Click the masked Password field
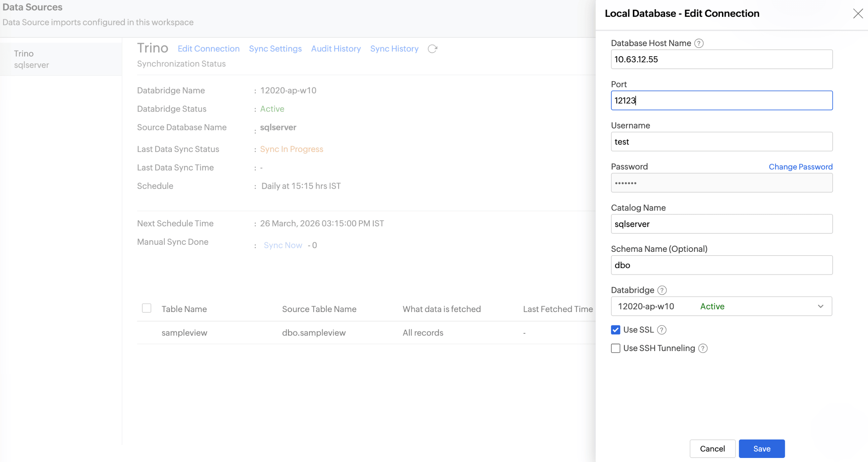868x462 pixels. (721, 183)
